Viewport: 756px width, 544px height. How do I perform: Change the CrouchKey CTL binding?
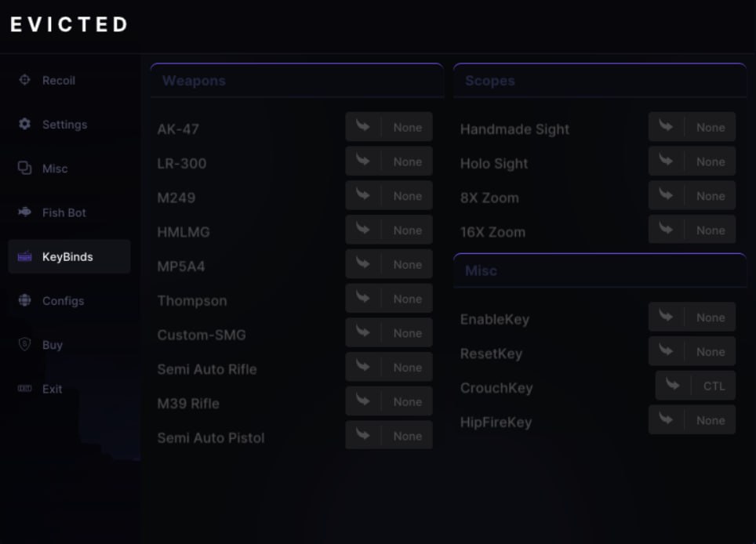pos(714,386)
